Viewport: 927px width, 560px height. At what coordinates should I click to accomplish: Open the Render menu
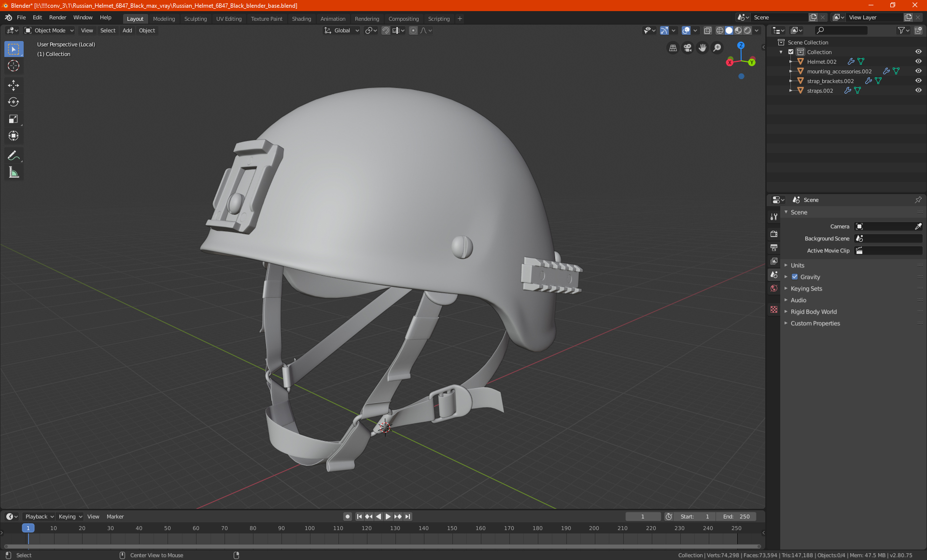click(57, 17)
